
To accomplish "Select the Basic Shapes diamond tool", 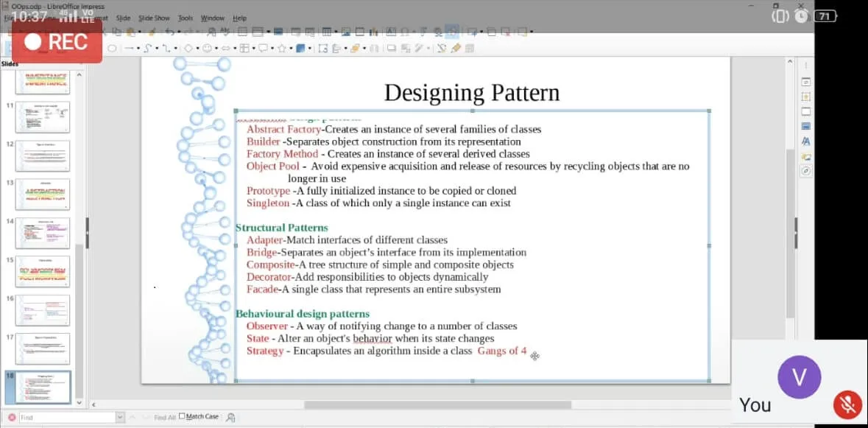I will pos(188,49).
